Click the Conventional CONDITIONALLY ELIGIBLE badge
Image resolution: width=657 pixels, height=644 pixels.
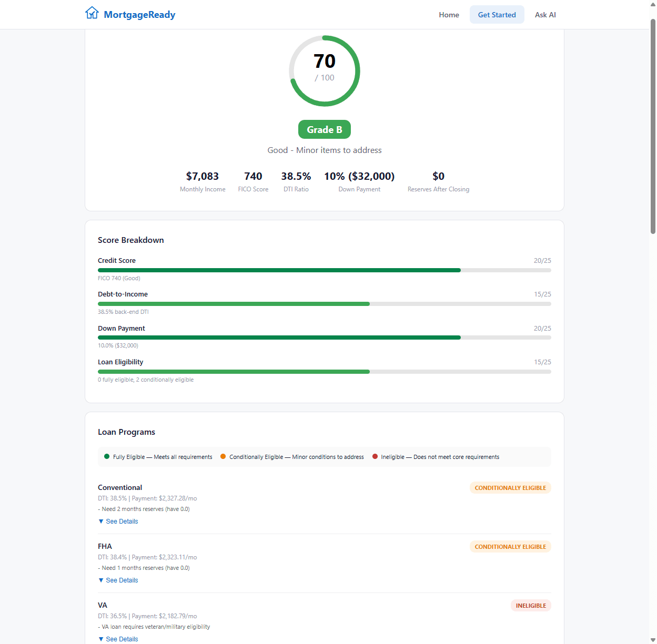pyautogui.click(x=510, y=488)
